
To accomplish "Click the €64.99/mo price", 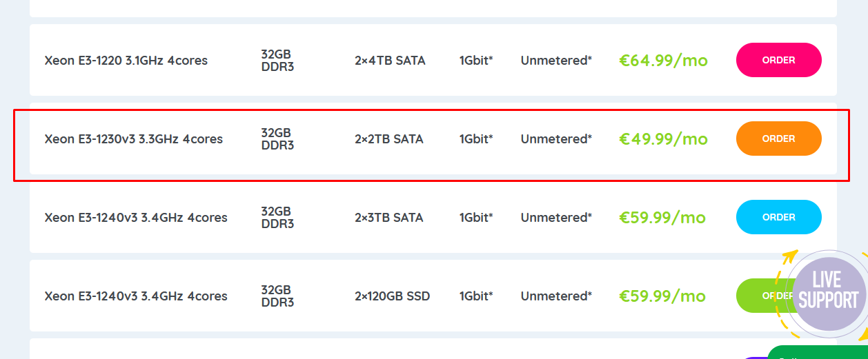I will pos(663,61).
